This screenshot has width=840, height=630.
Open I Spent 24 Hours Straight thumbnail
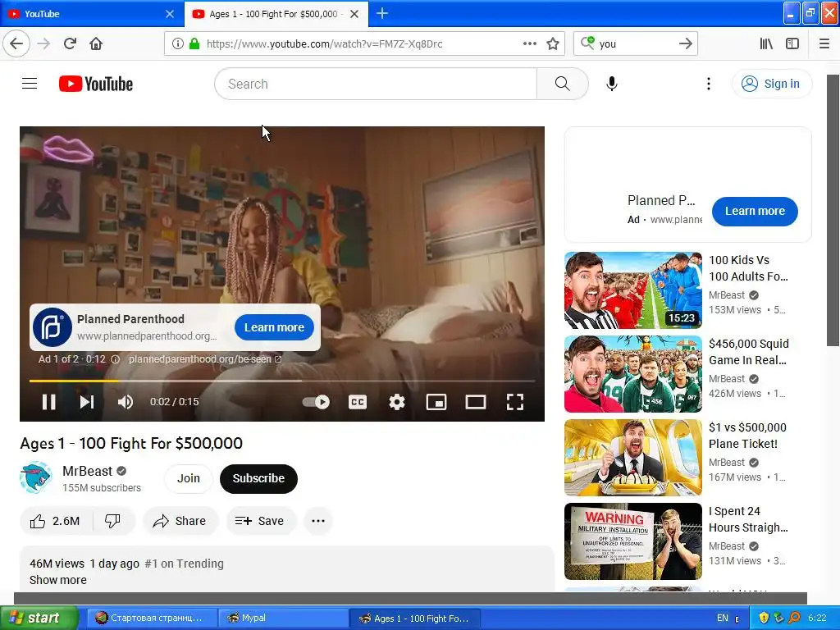632,541
